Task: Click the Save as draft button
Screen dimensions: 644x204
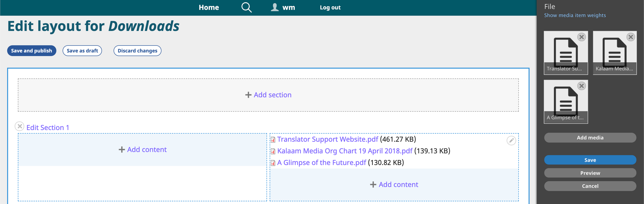Action: (x=82, y=51)
